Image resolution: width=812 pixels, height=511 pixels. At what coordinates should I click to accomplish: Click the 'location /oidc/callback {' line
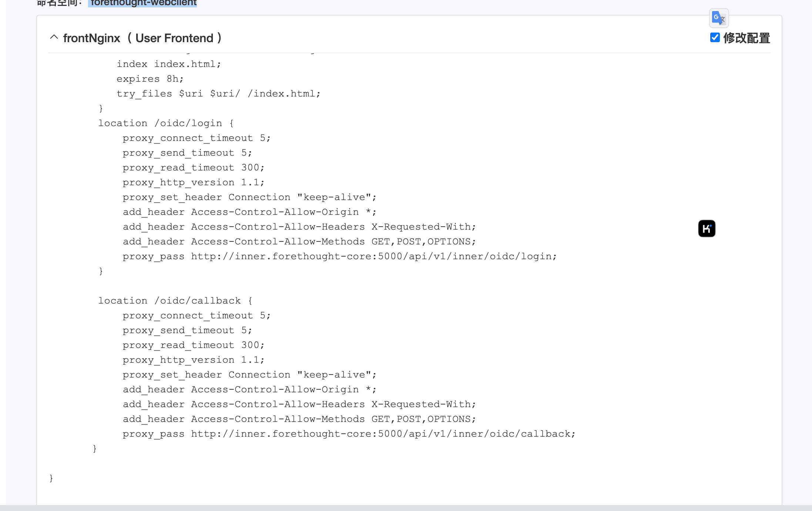pyautogui.click(x=175, y=301)
